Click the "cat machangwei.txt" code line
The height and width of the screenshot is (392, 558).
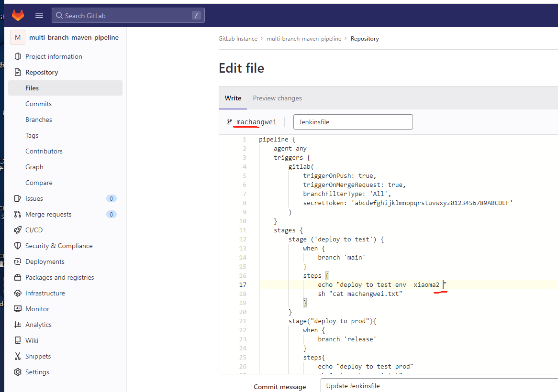pyautogui.click(x=360, y=294)
